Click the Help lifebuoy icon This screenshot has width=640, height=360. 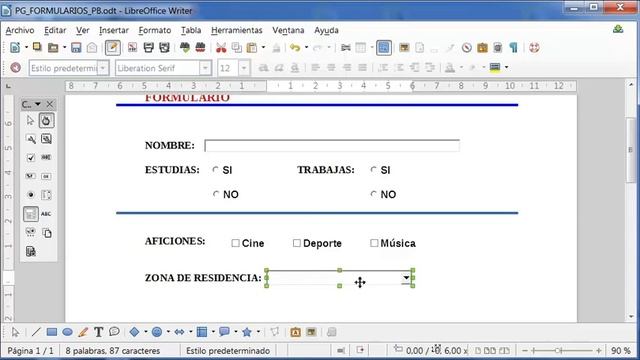pos(534,48)
